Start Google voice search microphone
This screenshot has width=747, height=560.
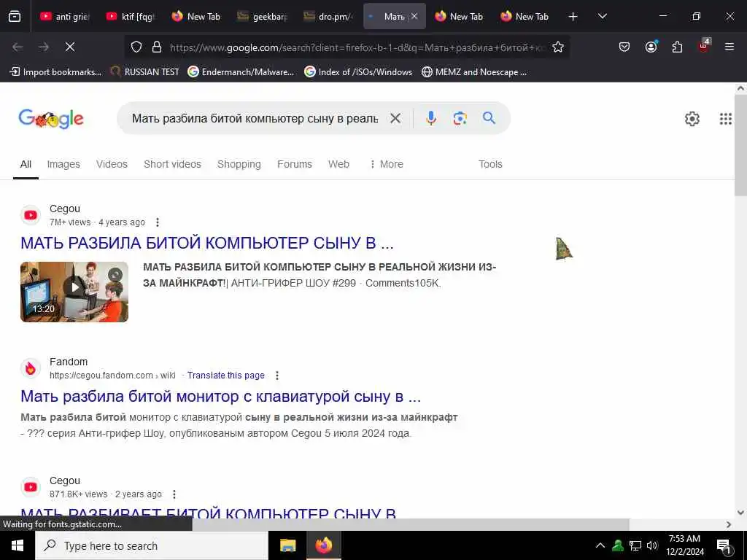pyautogui.click(x=431, y=118)
